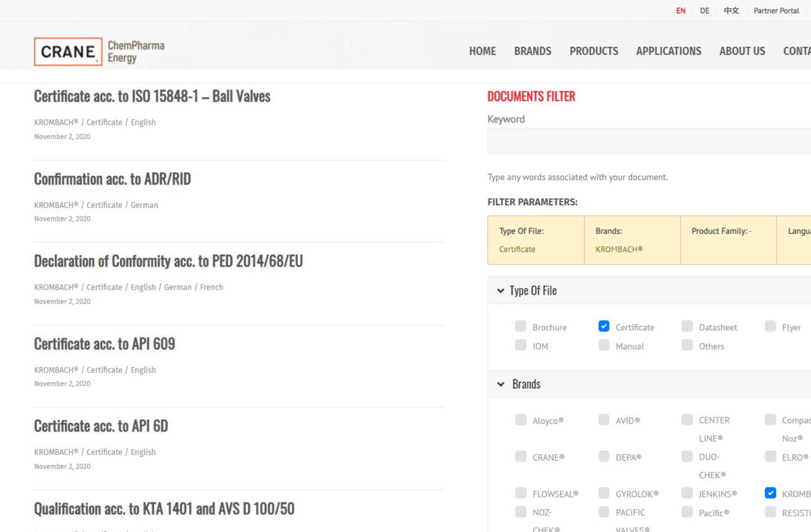Tick the AVID® brand checkbox
Screen dimensions: 811x532
pyautogui.click(x=604, y=420)
